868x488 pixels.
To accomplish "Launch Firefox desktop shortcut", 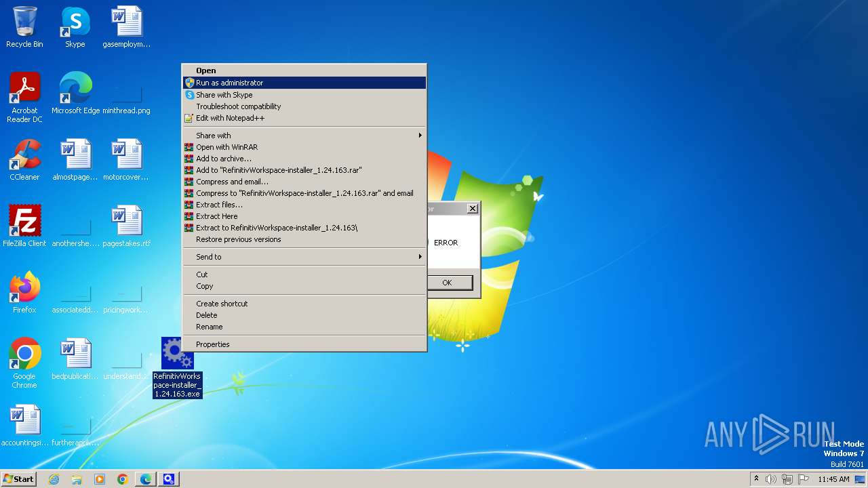I will (24, 293).
